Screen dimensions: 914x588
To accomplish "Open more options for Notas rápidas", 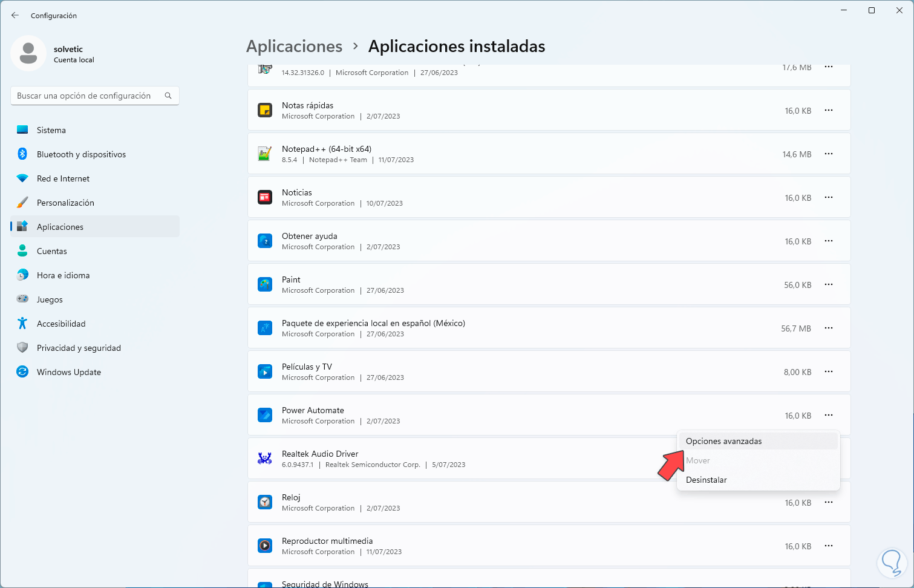I will 829,110.
